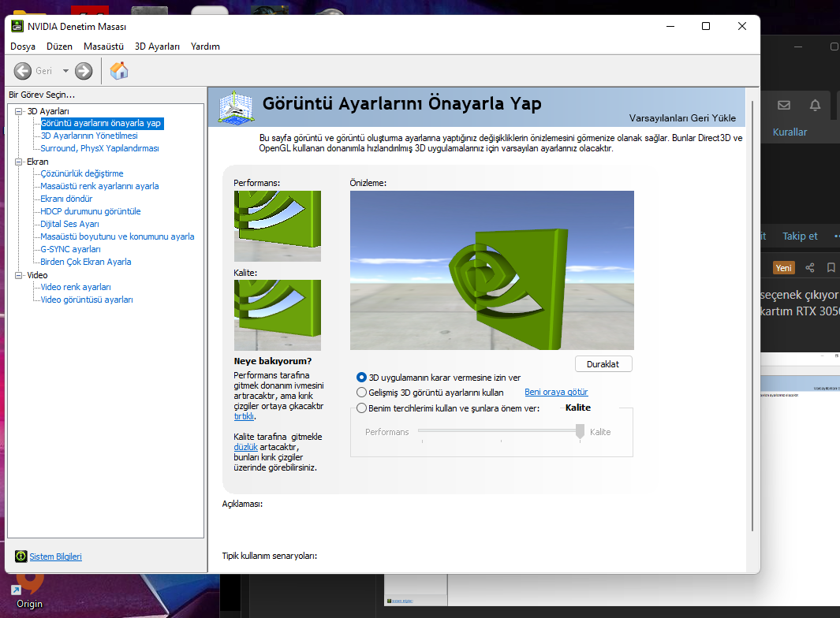Click the notification bell in background window
Image resolution: width=840 pixels, height=618 pixels.
click(x=815, y=105)
